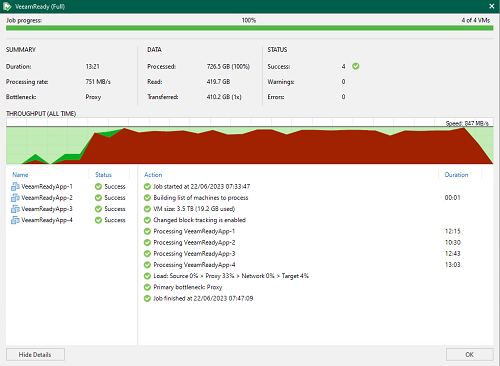Click the Processing VeeamReadyApp-2 log text

(x=194, y=242)
